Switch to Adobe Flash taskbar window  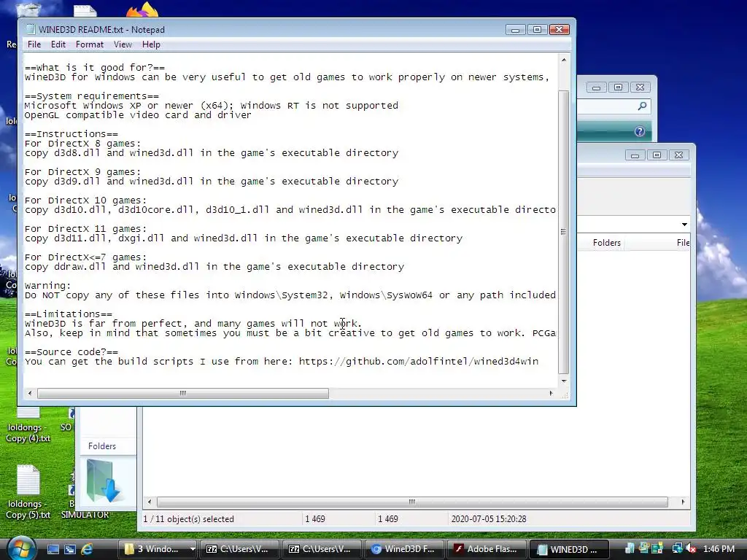(485, 549)
